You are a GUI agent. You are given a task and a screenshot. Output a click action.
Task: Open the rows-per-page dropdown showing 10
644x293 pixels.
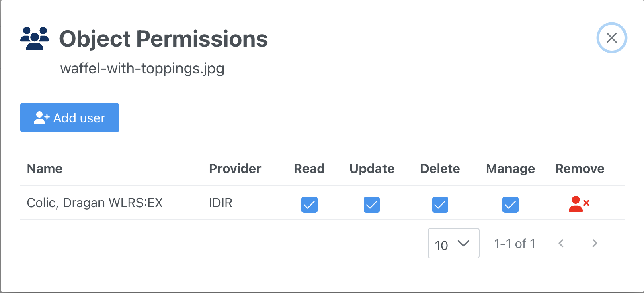point(453,243)
